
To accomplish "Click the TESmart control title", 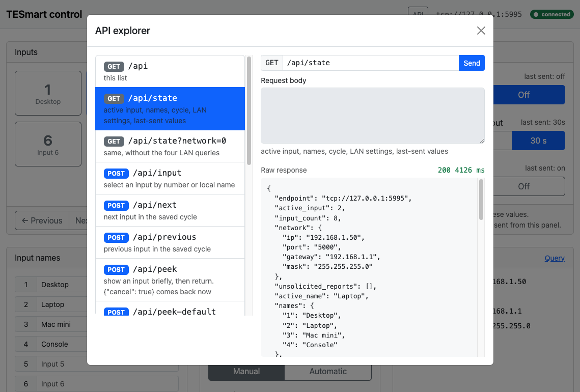I will click(x=44, y=14).
